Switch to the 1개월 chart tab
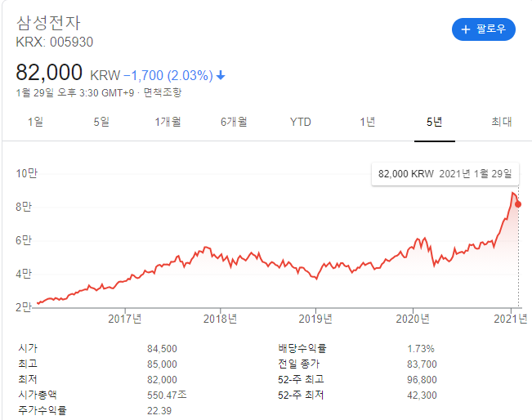The image size is (532, 420). point(168,122)
